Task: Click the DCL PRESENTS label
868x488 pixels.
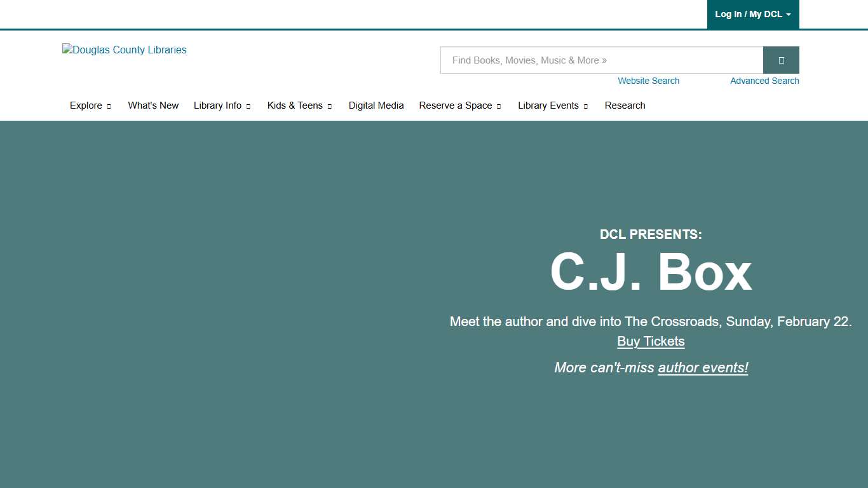Action: (x=651, y=234)
